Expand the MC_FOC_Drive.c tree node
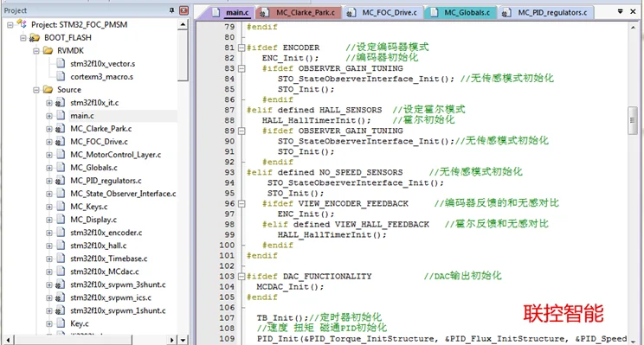Screen dimensions: 644x345 pyautogui.click(x=49, y=142)
